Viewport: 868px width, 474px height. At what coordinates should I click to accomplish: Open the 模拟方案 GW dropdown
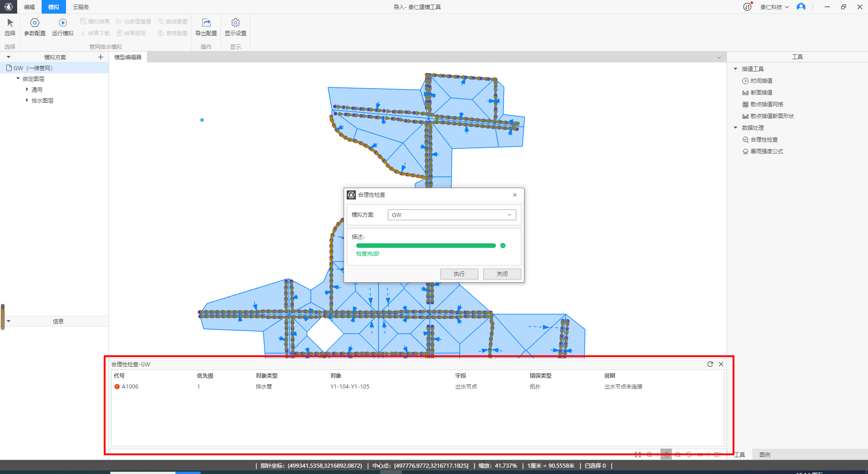452,215
